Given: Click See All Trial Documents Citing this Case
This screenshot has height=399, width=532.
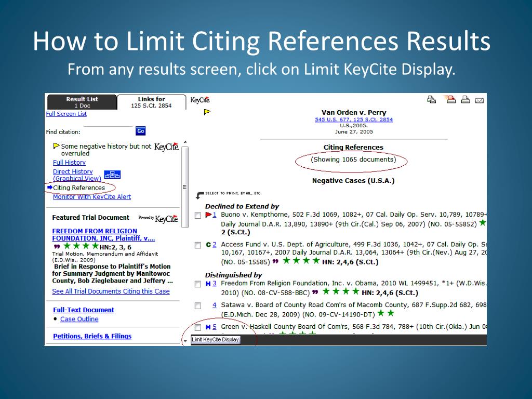Looking at the screenshot, I should point(111,291).
